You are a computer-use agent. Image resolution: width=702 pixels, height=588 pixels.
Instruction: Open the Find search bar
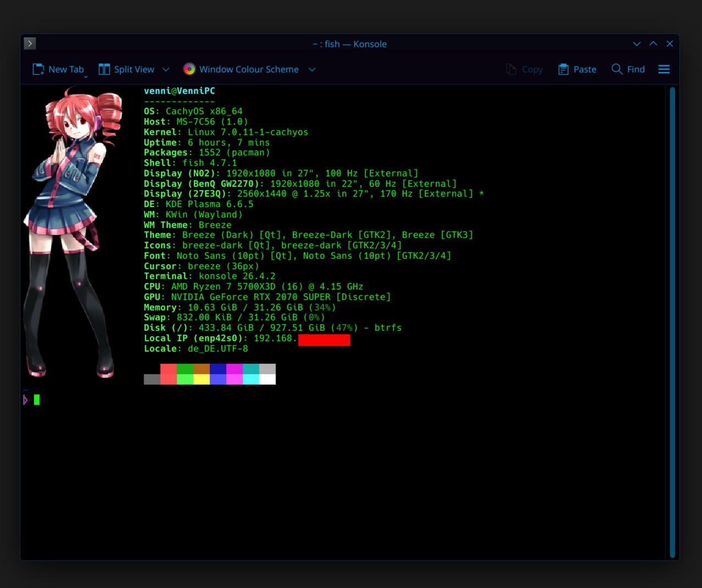tap(628, 69)
